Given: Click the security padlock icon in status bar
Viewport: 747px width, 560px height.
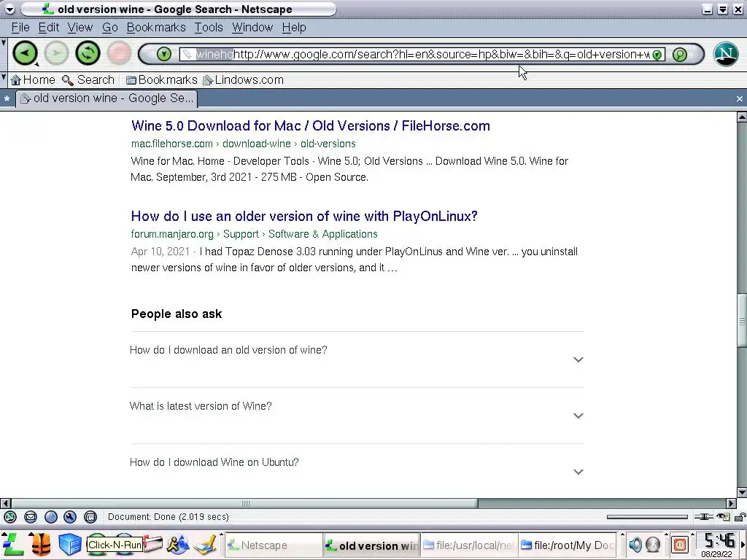Looking at the screenshot, I should tap(740, 517).
